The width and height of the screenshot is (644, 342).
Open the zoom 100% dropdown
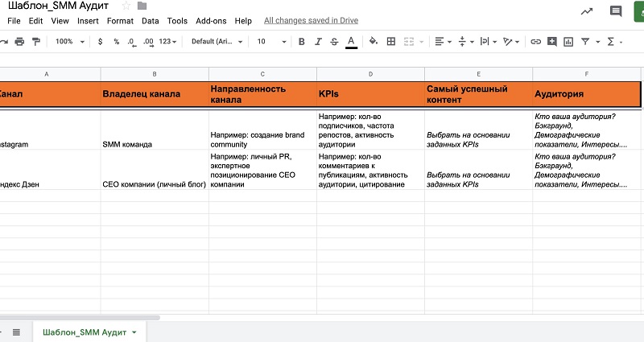(x=68, y=41)
